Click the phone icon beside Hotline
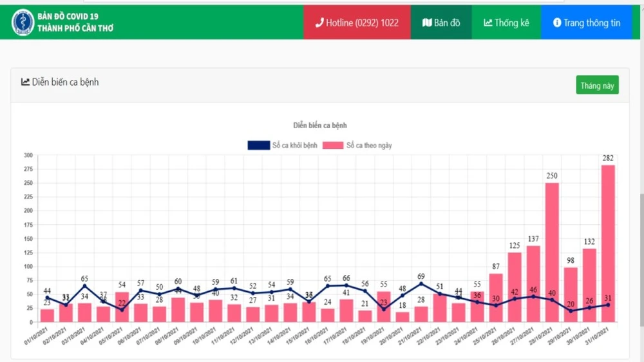Image resolution: width=644 pixels, height=362 pixels. [319, 23]
